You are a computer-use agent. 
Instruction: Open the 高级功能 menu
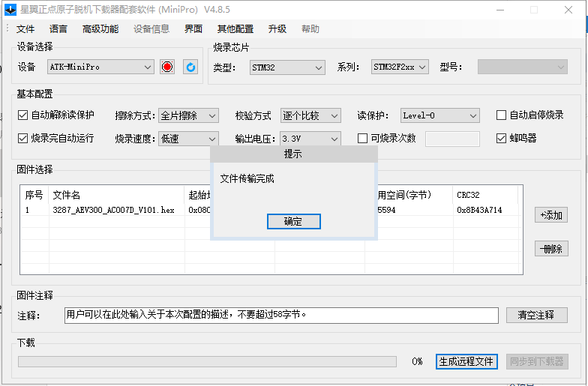click(100, 29)
